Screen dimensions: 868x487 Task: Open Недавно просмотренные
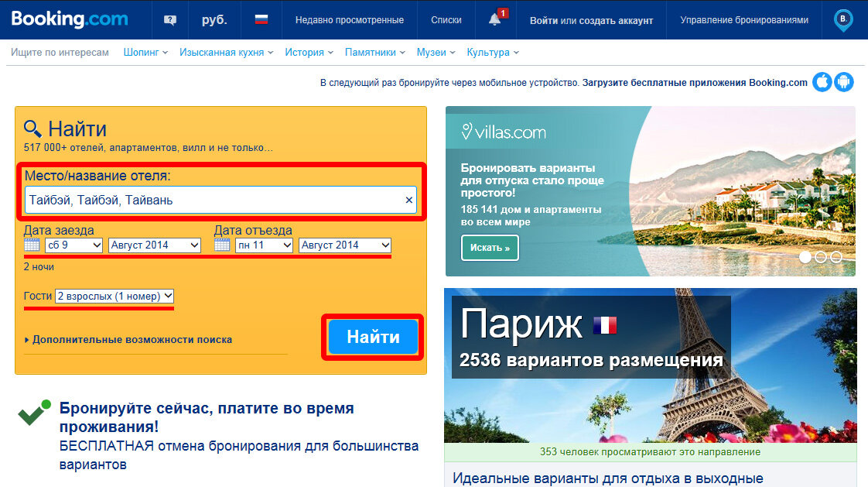point(350,20)
